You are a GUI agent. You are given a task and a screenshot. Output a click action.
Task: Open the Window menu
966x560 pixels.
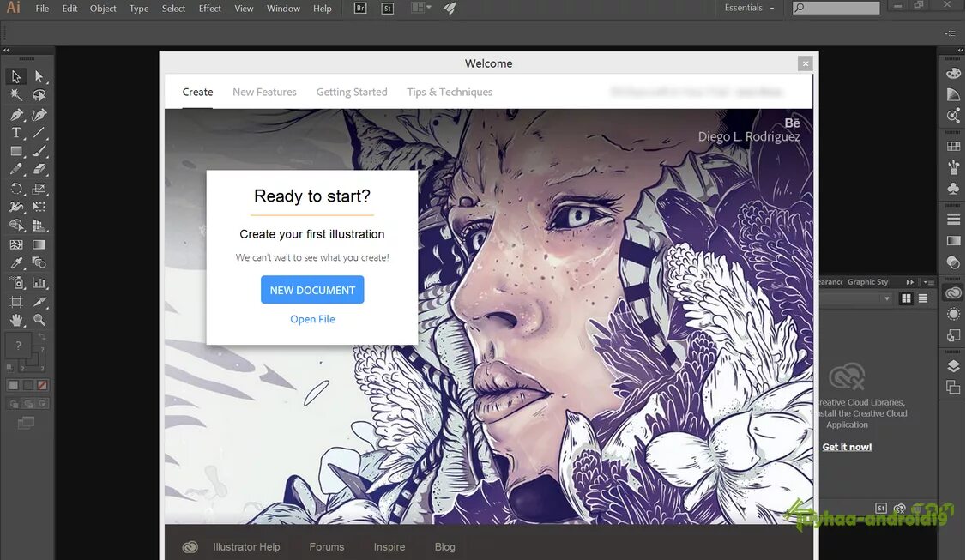[283, 8]
